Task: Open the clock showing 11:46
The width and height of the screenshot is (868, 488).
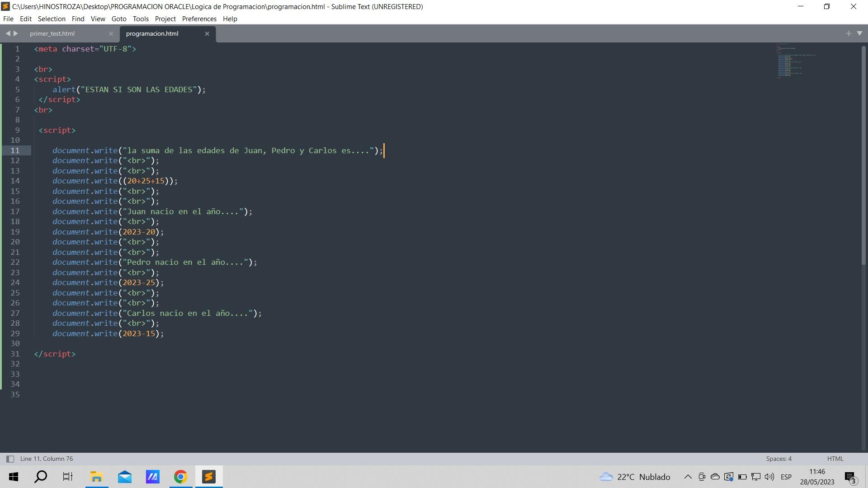Action: [x=817, y=477]
